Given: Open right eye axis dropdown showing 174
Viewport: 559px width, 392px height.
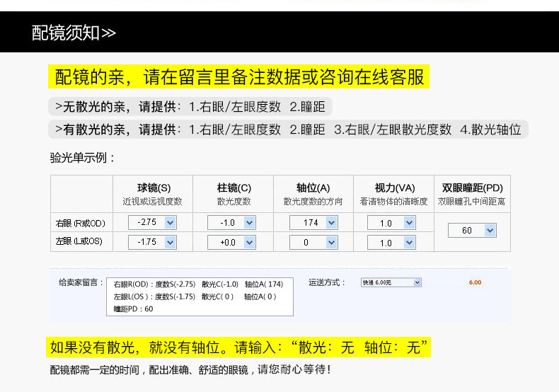Looking at the screenshot, I should pyautogui.click(x=313, y=222).
